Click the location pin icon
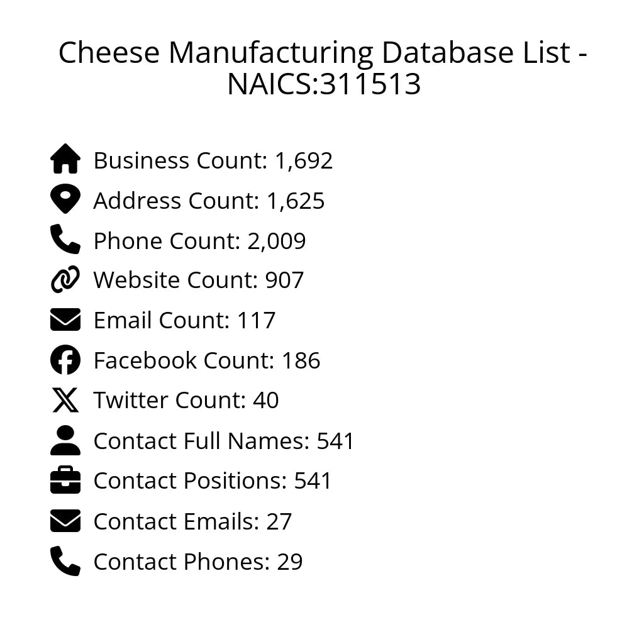Viewport: 644px width, 644px height. coord(65,199)
